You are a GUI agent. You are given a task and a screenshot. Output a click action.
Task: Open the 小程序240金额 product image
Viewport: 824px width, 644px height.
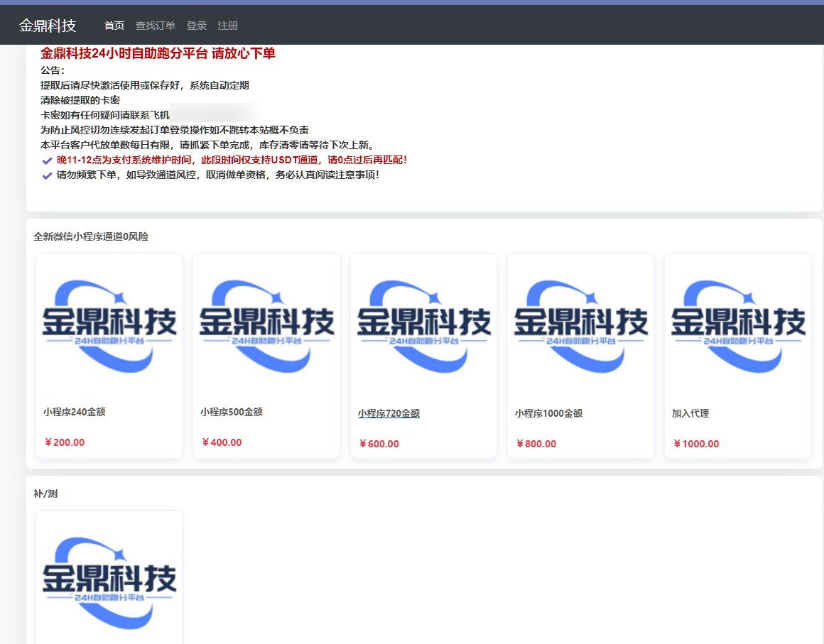pos(109,326)
